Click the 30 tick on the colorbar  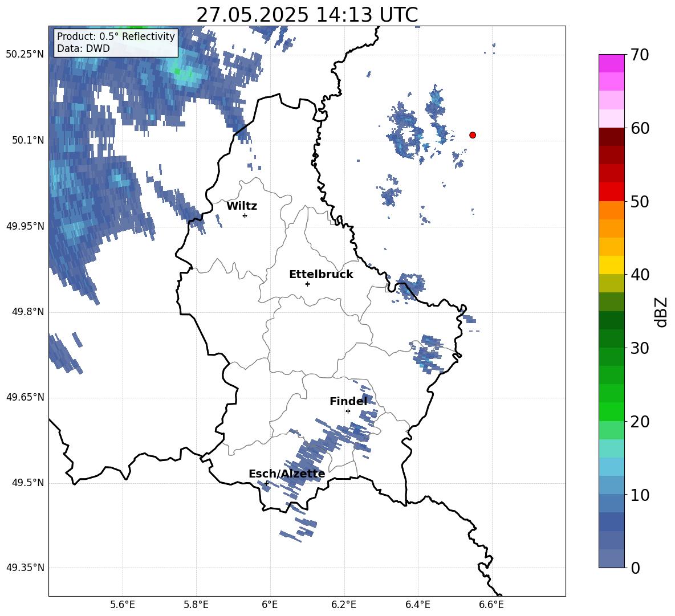point(640,348)
